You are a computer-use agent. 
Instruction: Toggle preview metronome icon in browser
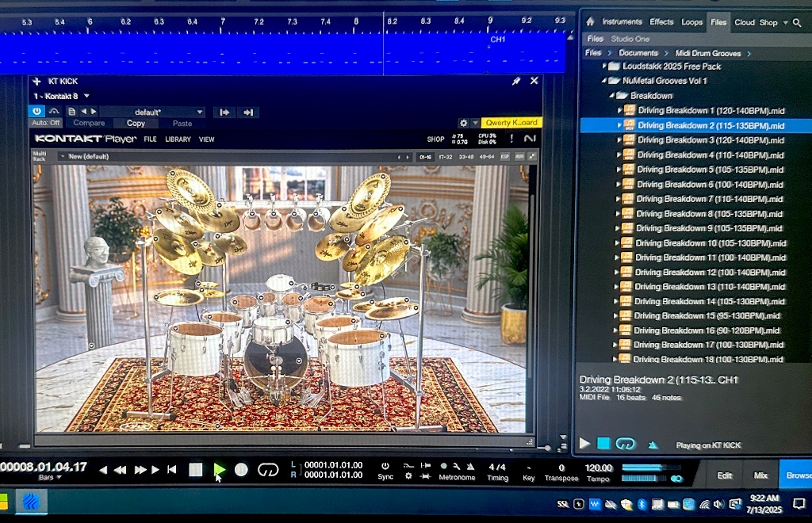click(x=653, y=445)
